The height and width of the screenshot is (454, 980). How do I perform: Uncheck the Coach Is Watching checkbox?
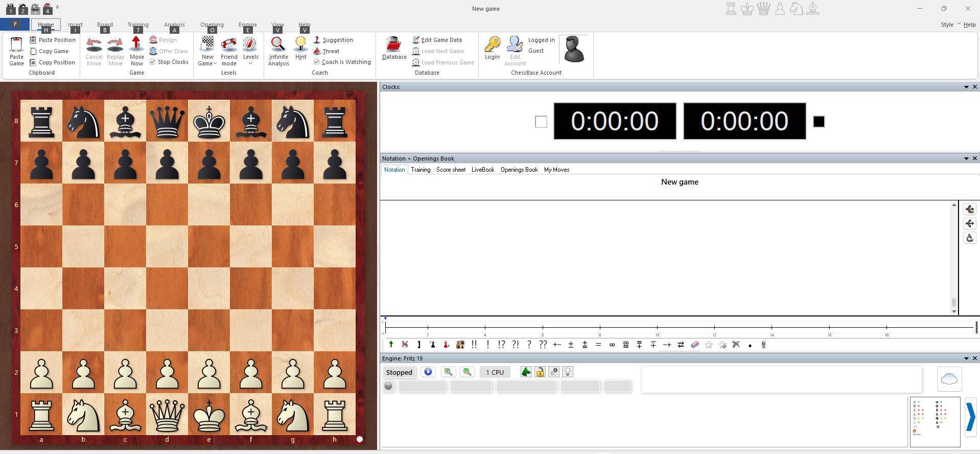click(316, 62)
